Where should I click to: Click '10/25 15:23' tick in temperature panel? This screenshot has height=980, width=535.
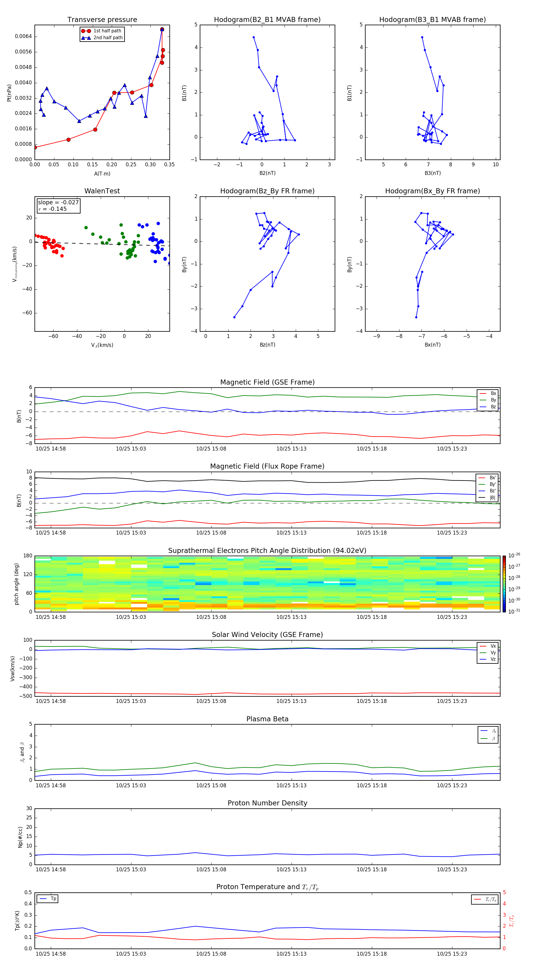pos(452,954)
